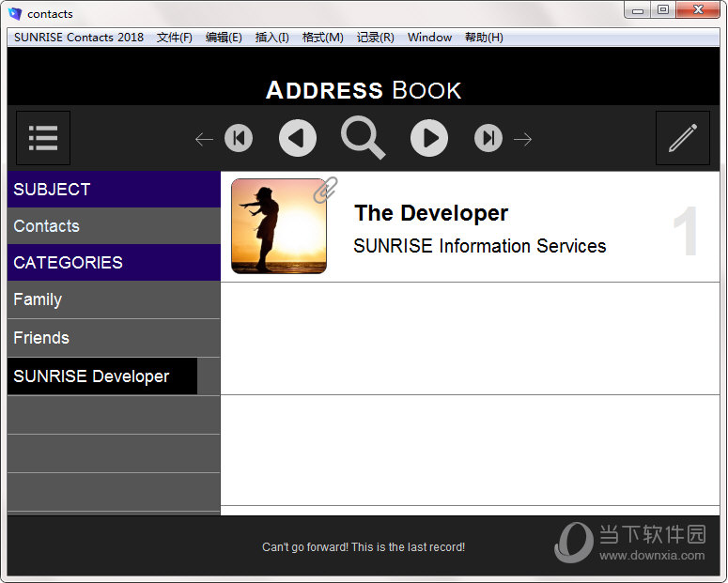Click the SUBJECT header
728x583 pixels.
(114, 190)
